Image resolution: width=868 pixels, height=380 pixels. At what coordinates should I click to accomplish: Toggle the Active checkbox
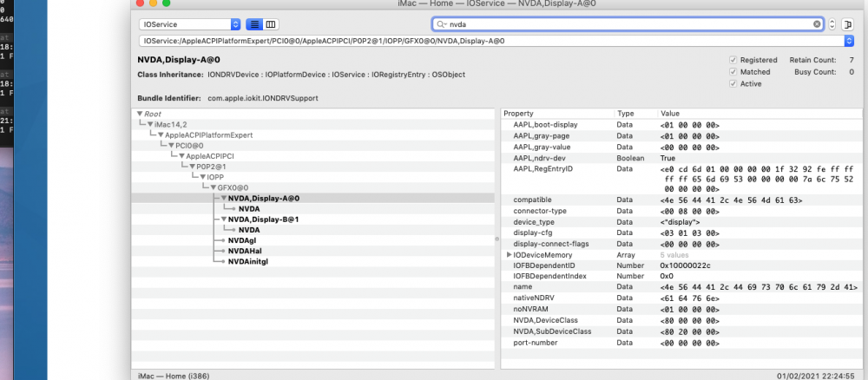coord(733,84)
